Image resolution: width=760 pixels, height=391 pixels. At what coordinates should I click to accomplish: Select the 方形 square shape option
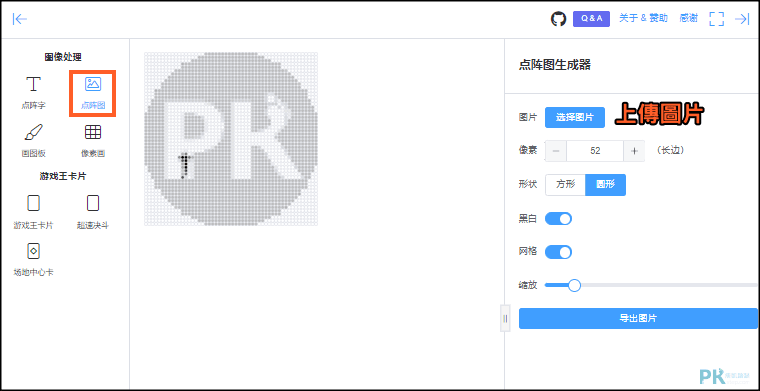coord(565,185)
